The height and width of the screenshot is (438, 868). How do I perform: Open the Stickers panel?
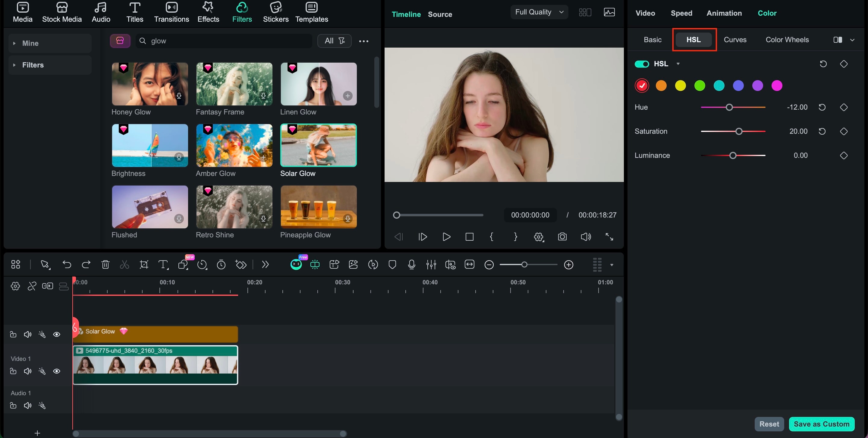(275, 12)
